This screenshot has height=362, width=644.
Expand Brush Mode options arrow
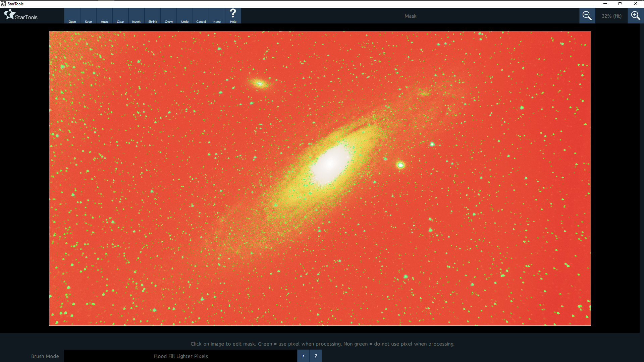click(303, 356)
